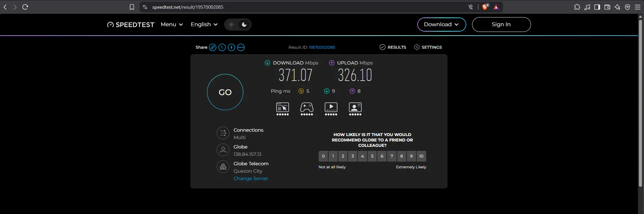Click the idle ping latency icon
Screen dimensions: 644x214
(x=301, y=91)
